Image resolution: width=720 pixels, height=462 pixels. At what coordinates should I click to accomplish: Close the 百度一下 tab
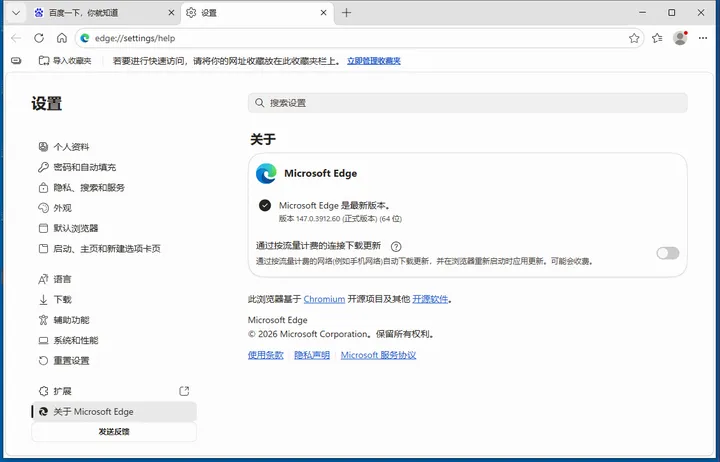point(171,13)
